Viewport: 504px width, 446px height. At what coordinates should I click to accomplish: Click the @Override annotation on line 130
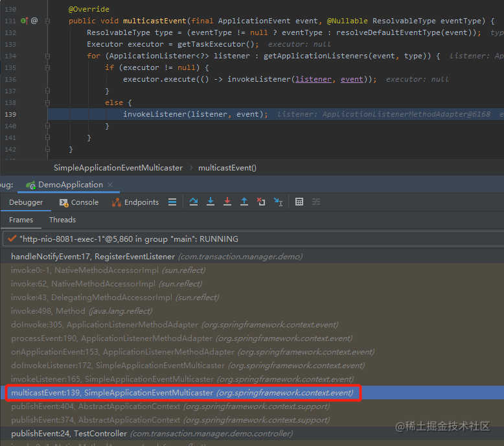[89, 9]
